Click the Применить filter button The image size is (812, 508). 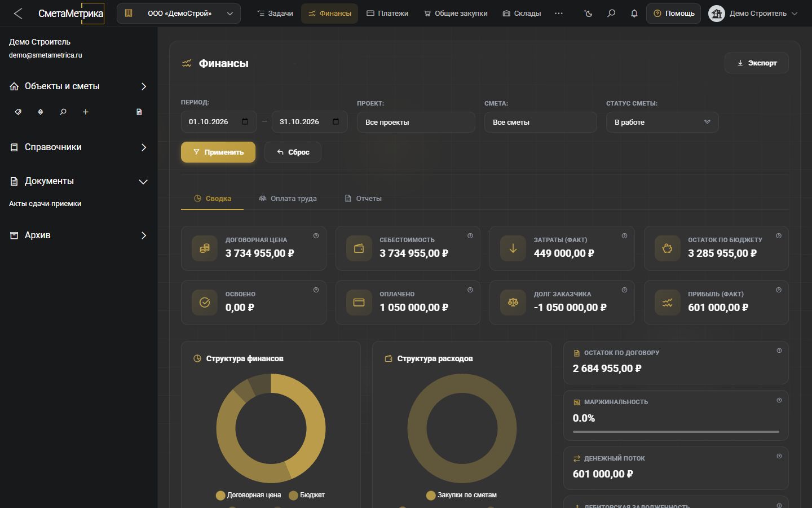click(218, 152)
